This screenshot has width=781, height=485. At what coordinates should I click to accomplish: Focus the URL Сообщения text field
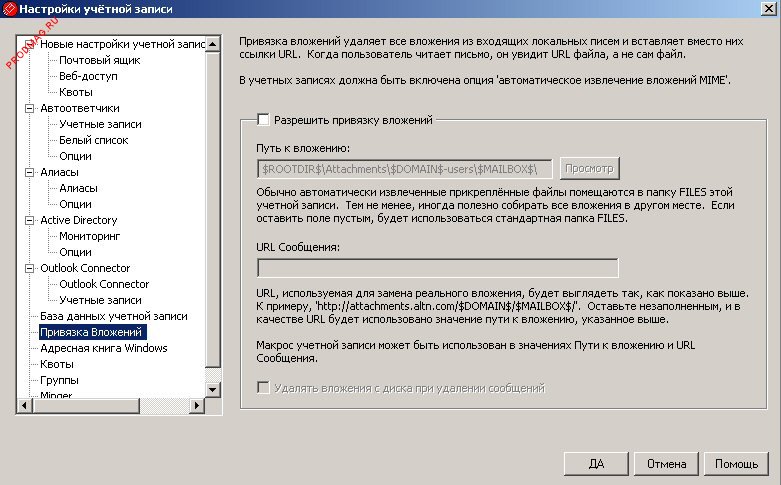(x=437, y=267)
